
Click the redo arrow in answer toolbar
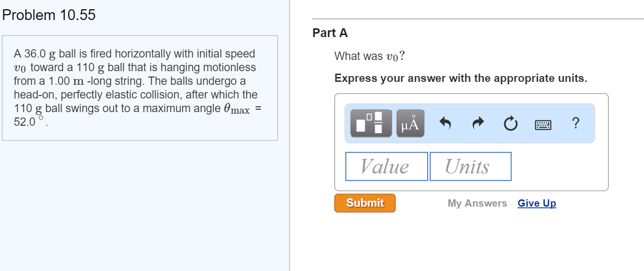[478, 124]
